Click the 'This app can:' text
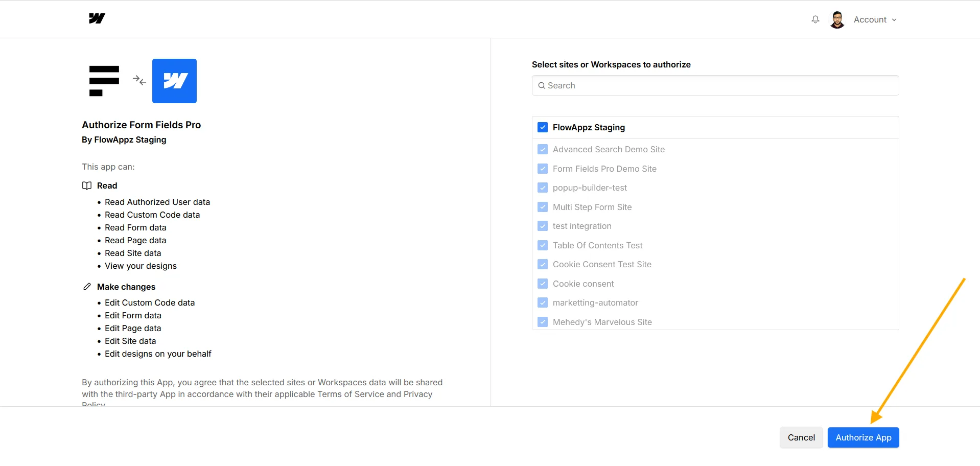The height and width of the screenshot is (466, 980). pos(108,167)
